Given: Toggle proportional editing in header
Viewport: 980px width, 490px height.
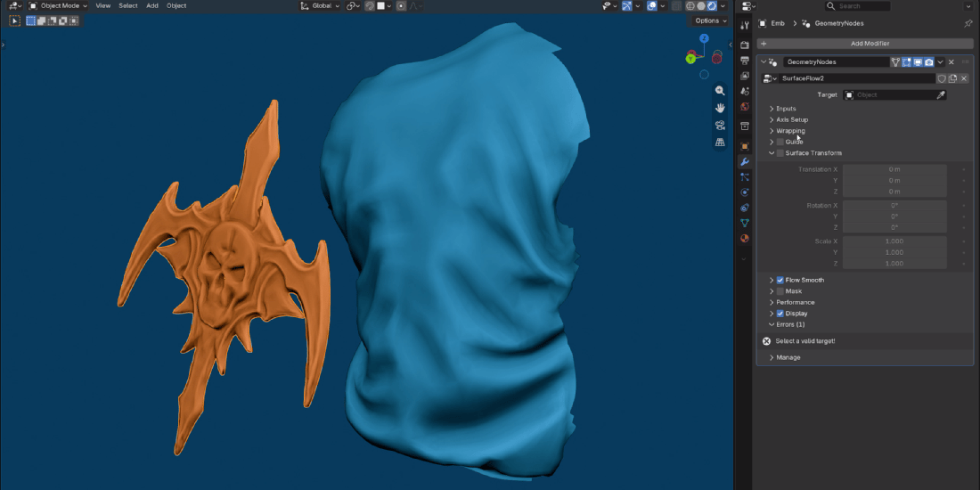Looking at the screenshot, I should pyautogui.click(x=401, y=5).
